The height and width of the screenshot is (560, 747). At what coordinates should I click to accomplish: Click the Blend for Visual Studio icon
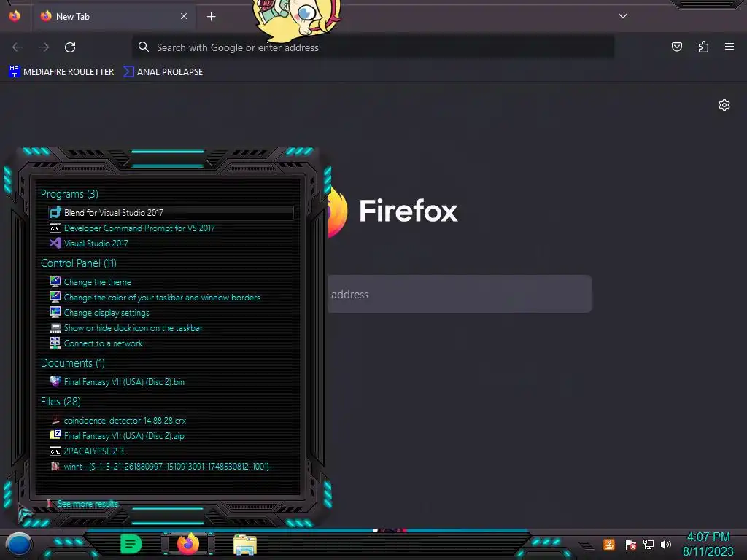(x=55, y=212)
